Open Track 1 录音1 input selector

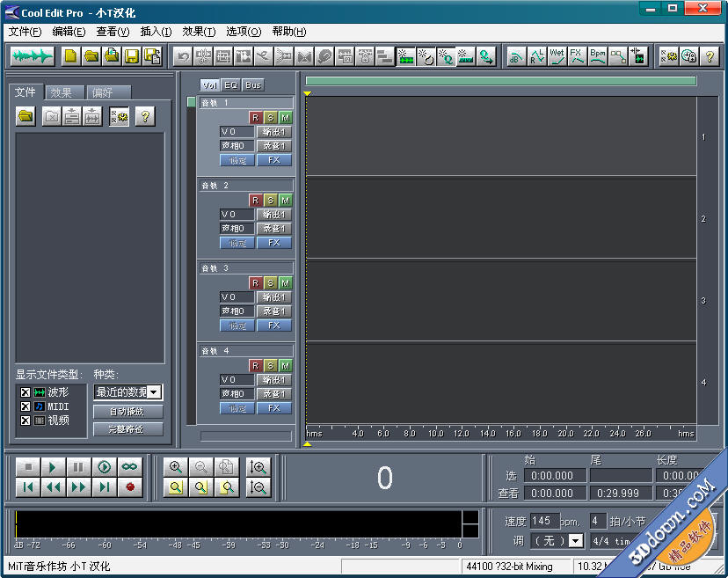pos(274,146)
